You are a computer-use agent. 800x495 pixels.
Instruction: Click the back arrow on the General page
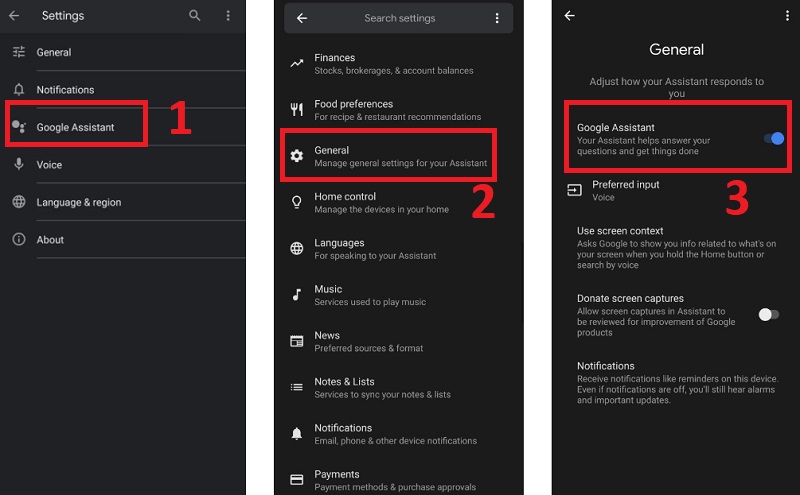[x=570, y=16]
